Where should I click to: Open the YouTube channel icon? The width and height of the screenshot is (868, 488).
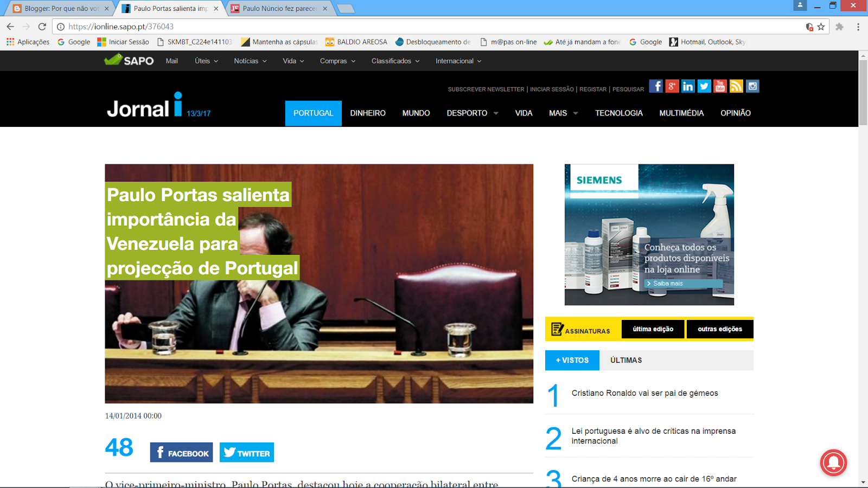click(x=720, y=86)
